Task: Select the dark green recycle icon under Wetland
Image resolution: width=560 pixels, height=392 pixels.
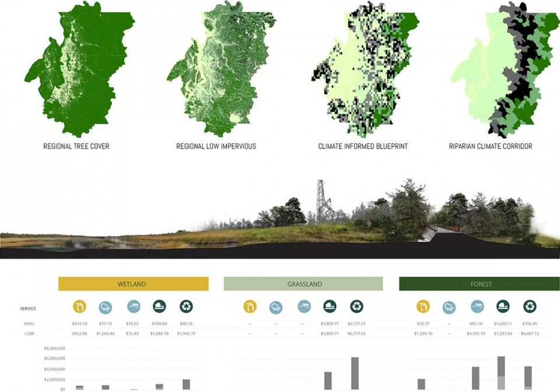Action: pos(187,307)
